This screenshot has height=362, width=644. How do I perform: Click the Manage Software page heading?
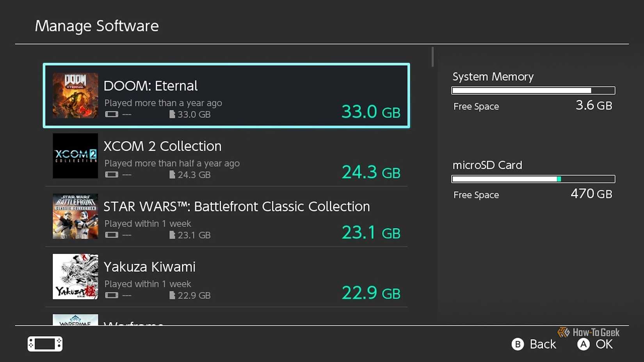tap(97, 26)
